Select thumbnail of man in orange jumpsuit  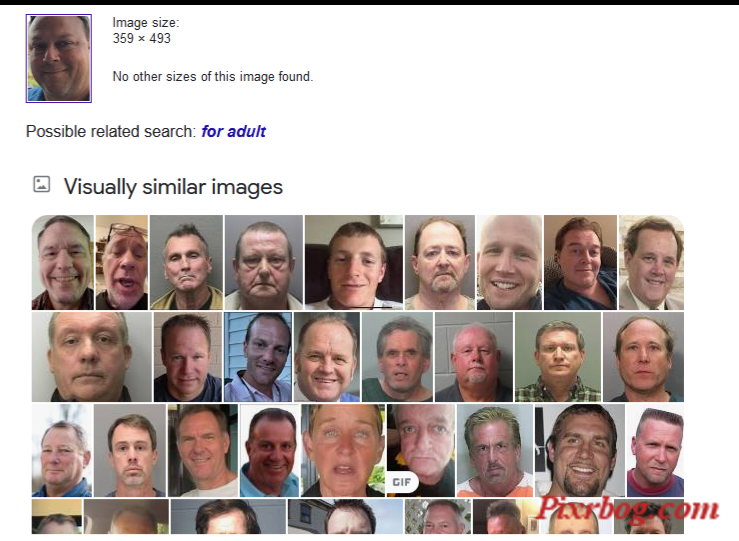point(494,451)
